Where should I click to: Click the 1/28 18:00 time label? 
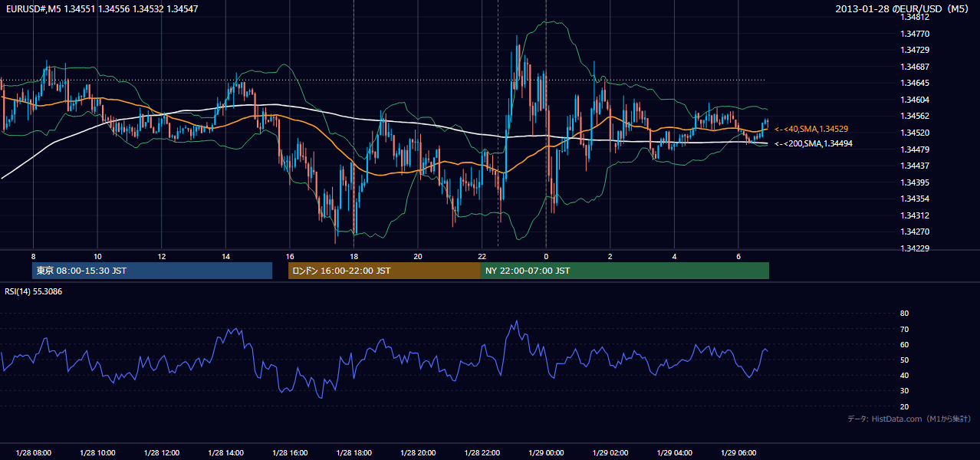[x=354, y=452]
